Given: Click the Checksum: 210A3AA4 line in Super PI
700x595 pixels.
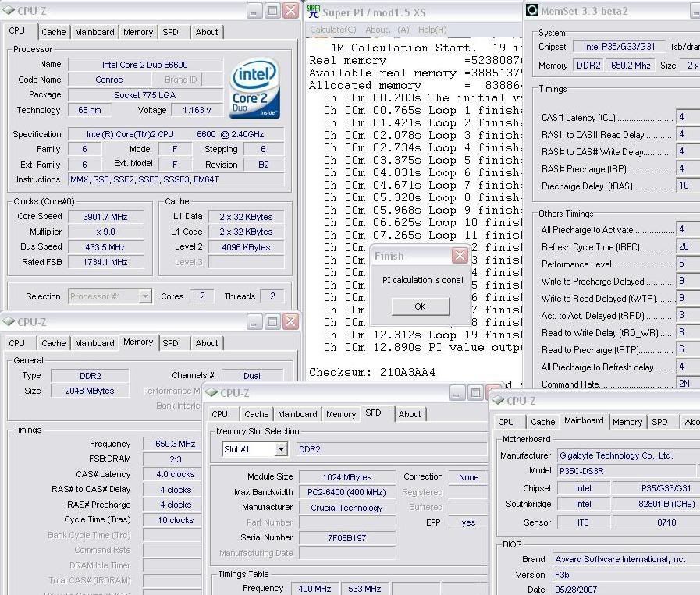Looking at the screenshot, I should [372, 372].
